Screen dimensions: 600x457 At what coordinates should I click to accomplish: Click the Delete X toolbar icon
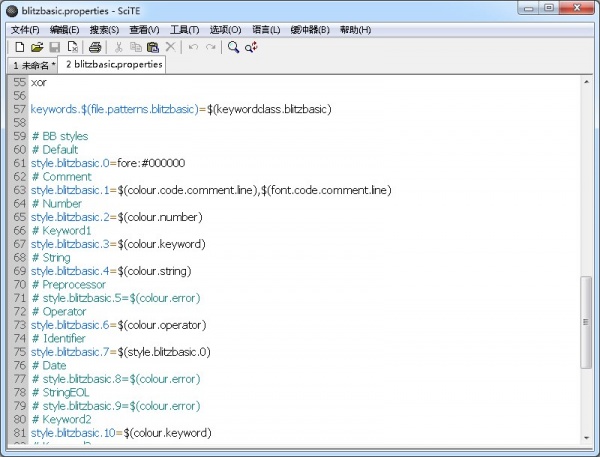point(170,47)
